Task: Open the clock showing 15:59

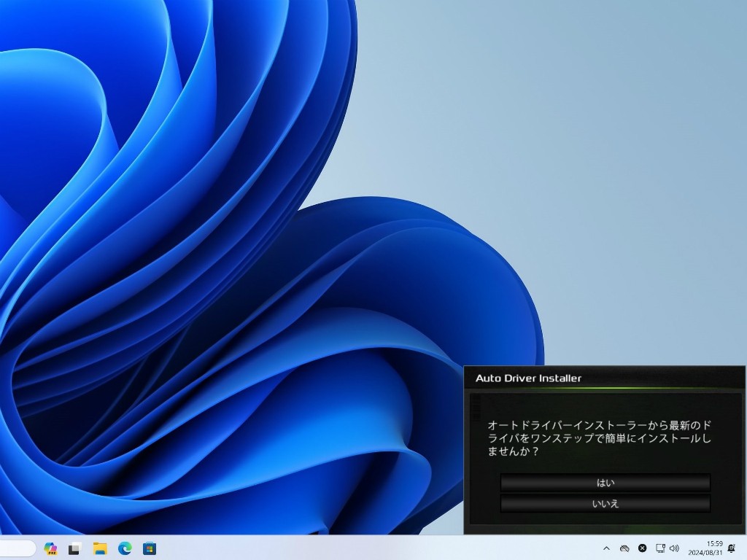Action: pos(714,543)
